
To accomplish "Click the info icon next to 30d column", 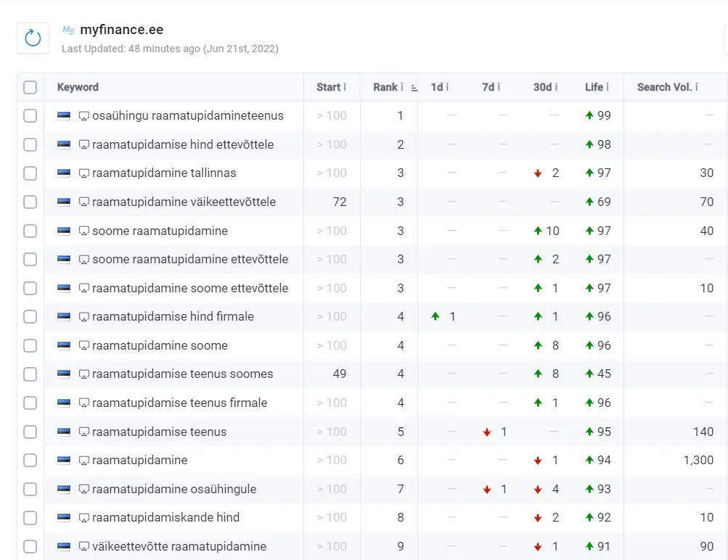I will coord(556,87).
